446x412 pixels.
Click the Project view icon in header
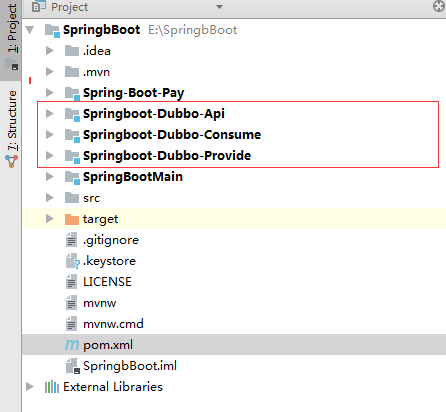pyautogui.click(x=39, y=6)
